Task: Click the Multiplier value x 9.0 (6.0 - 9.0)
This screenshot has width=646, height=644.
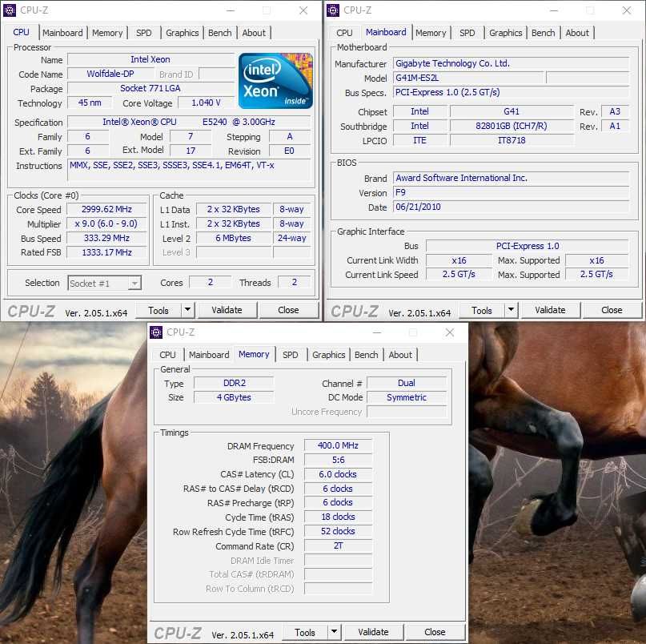Action: click(106, 223)
